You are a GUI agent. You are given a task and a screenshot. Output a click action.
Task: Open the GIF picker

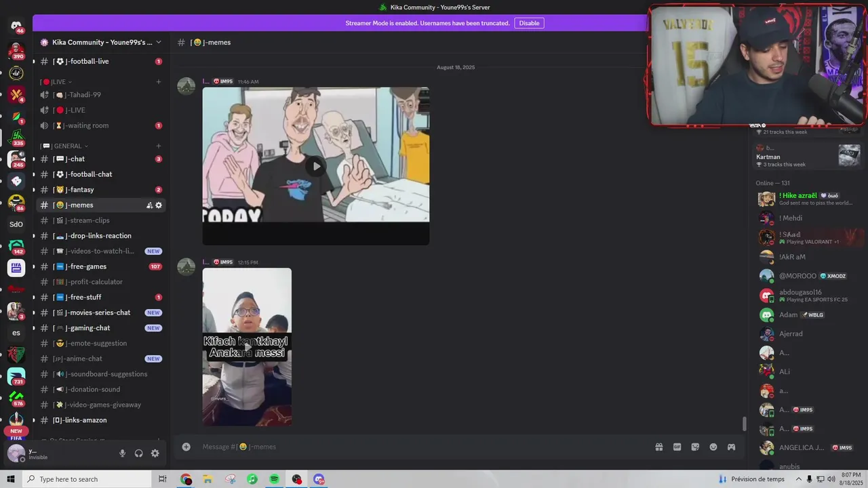[677, 447]
